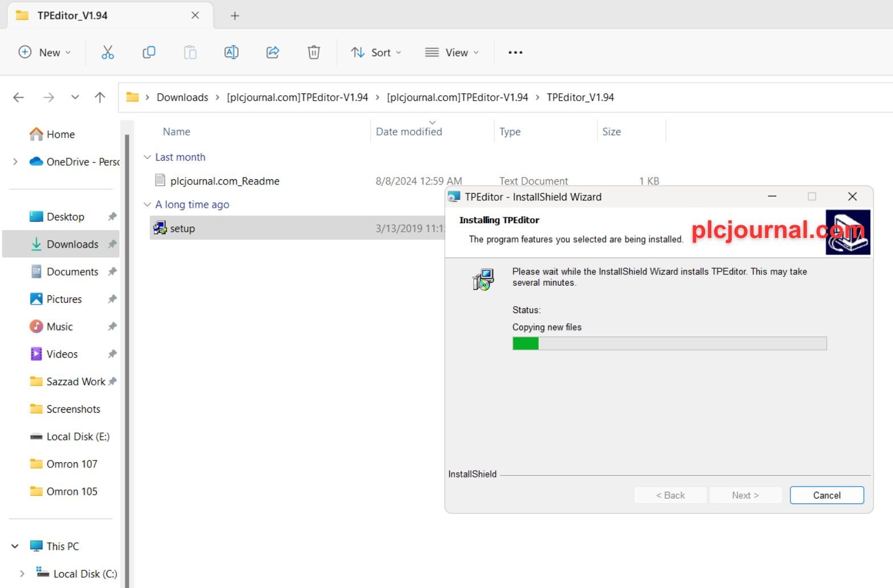Open the New dropdown menu

pyautogui.click(x=45, y=52)
